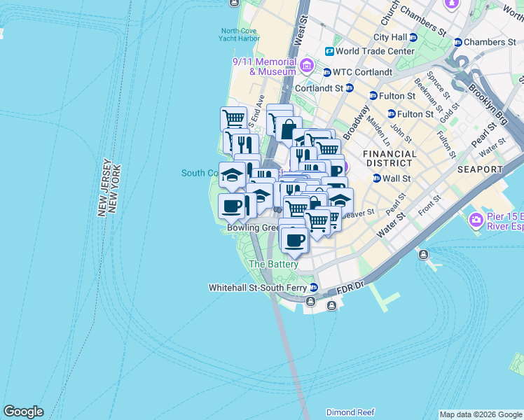Viewport: 524px width, 420px height.
Task: Open the Whitehall St-South Ferry subway icon
Action: 313,287
